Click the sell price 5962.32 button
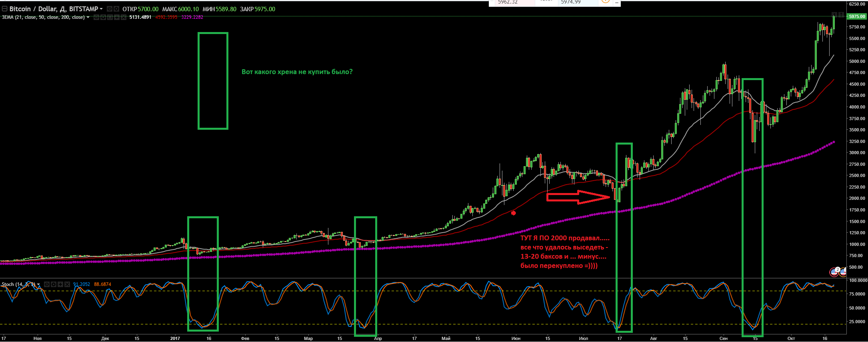 [x=515, y=3]
